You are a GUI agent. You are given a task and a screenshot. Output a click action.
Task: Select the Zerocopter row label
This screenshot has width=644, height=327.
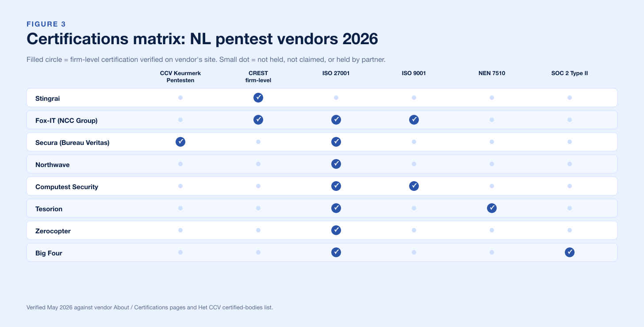point(53,231)
